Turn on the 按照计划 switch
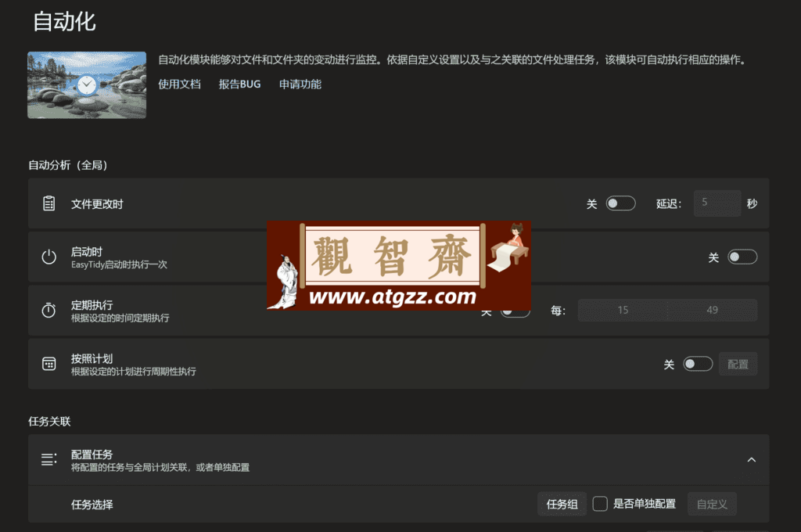Viewport: 801px width, 532px height. pos(698,364)
